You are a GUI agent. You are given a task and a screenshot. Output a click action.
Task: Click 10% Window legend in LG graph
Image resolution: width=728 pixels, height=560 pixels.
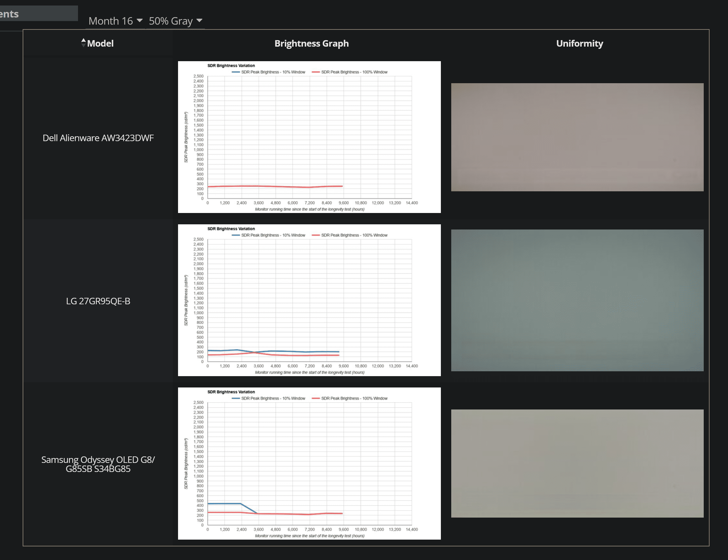[x=268, y=235]
